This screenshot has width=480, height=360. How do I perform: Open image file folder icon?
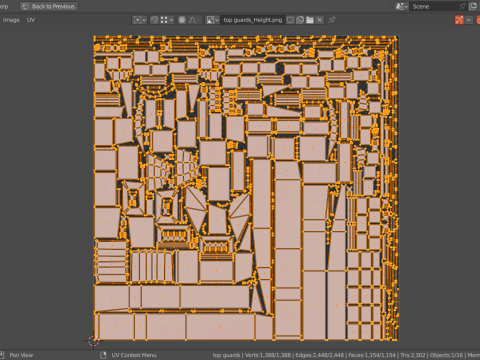point(310,20)
